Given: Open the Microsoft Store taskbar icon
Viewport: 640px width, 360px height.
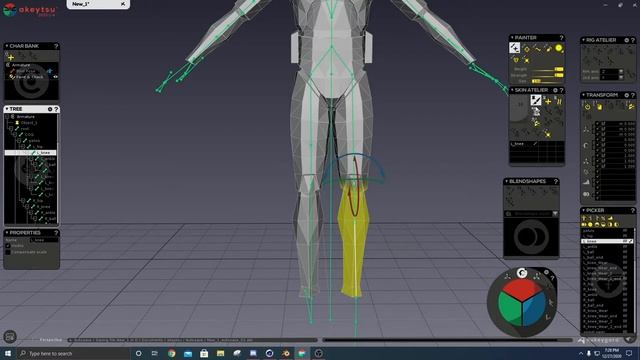Looking at the screenshot, I should click(204, 353).
